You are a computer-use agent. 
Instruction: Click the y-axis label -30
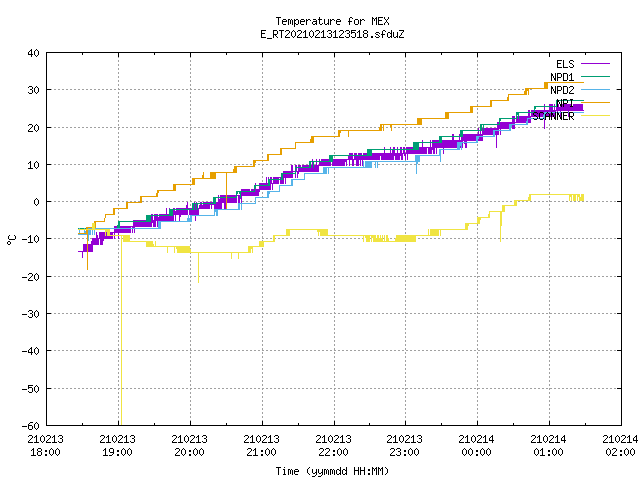tap(30, 313)
